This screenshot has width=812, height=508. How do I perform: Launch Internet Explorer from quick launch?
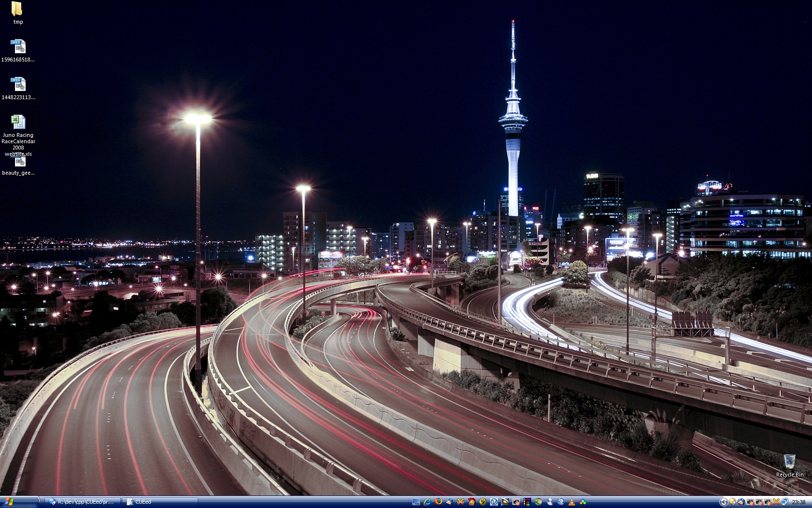[x=427, y=502]
